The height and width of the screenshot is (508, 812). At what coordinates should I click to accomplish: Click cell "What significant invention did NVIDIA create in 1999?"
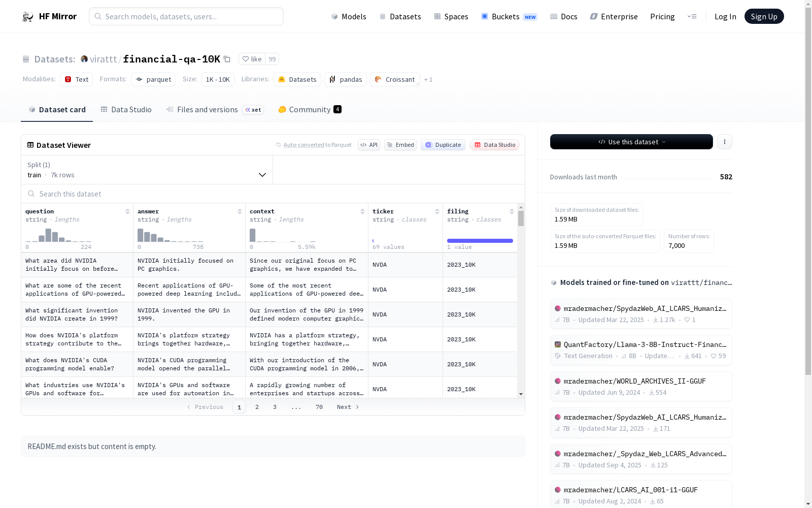(x=77, y=314)
